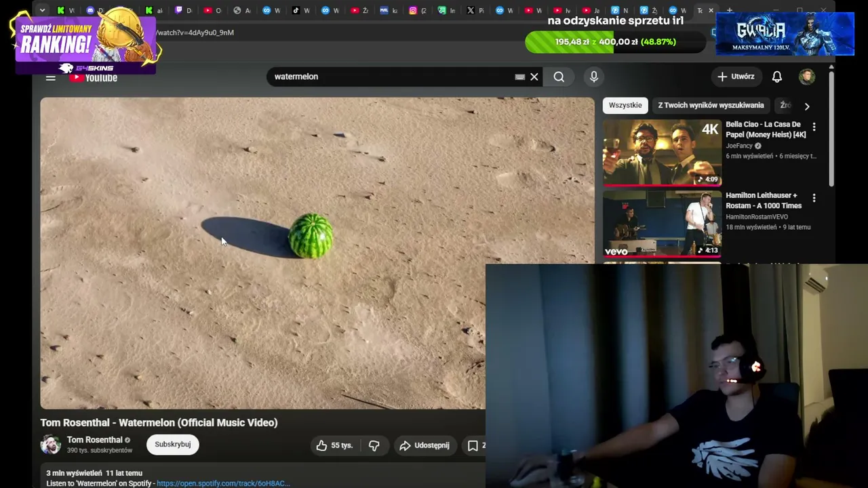Screen dimensions: 868x488
Task: Dislike the Watermelon video
Action: 374,445
